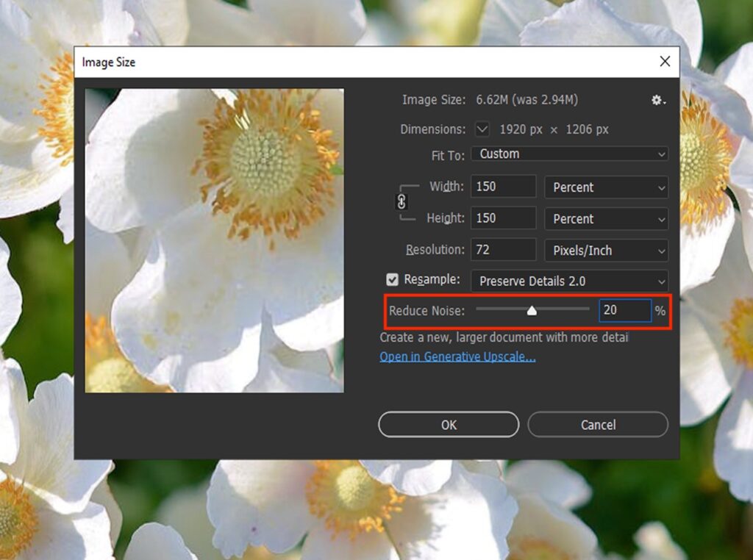Image resolution: width=753 pixels, height=560 pixels.
Task: Click the Width value field
Action: [x=503, y=187]
